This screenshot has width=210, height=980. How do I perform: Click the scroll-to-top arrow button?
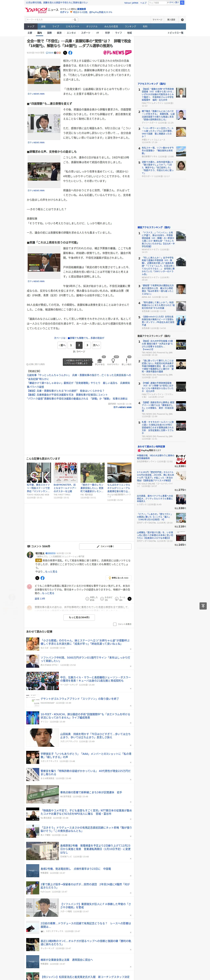coord(203,606)
